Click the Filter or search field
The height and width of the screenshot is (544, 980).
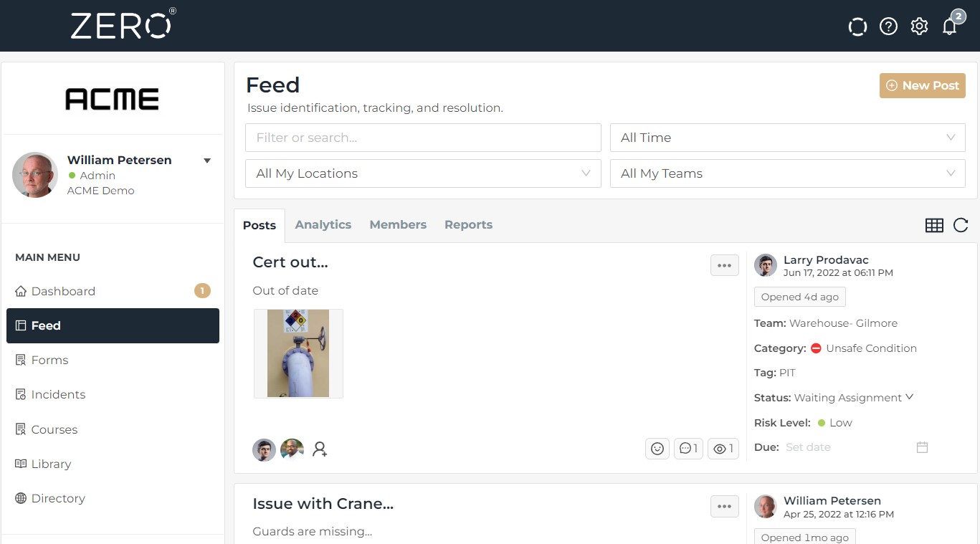pyautogui.click(x=423, y=138)
